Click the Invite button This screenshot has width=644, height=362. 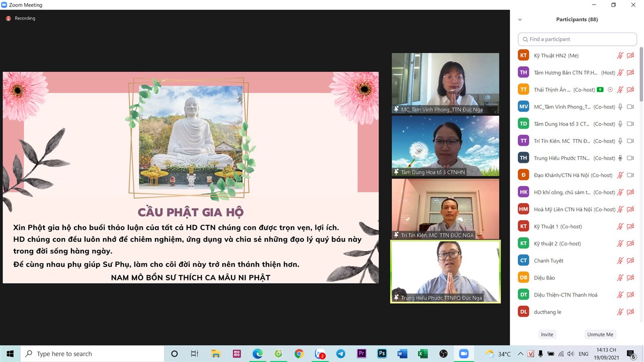point(547,335)
